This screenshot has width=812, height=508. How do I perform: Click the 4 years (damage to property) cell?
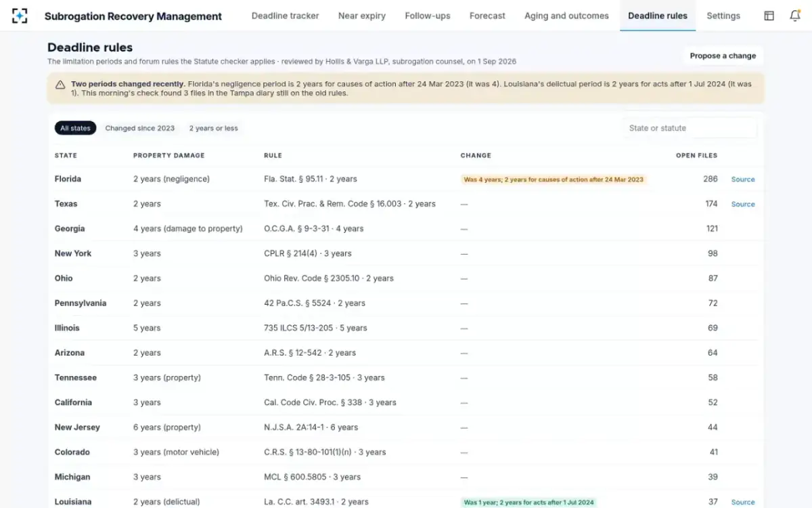coord(187,228)
